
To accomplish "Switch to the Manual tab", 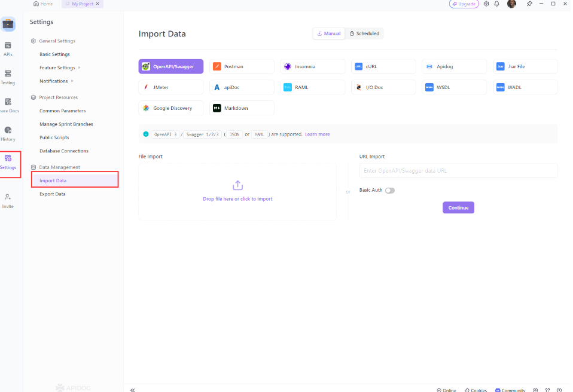I will tap(329, 33).
